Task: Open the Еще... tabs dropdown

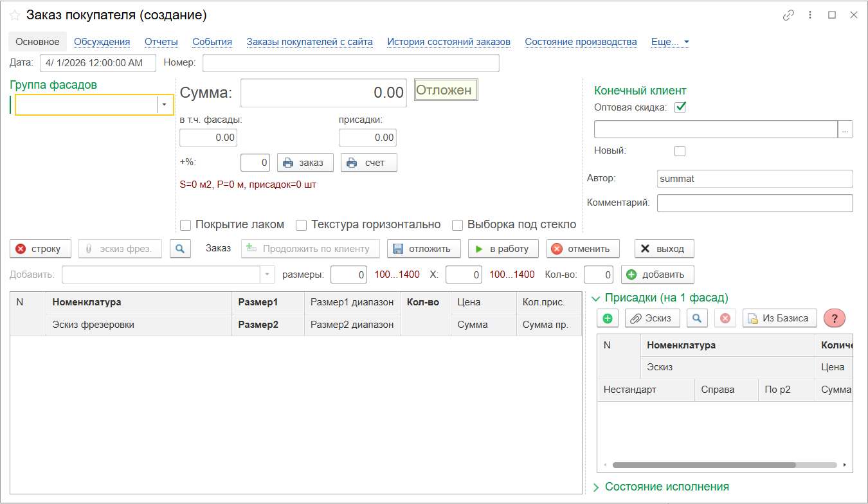Action: coord(670,42)
